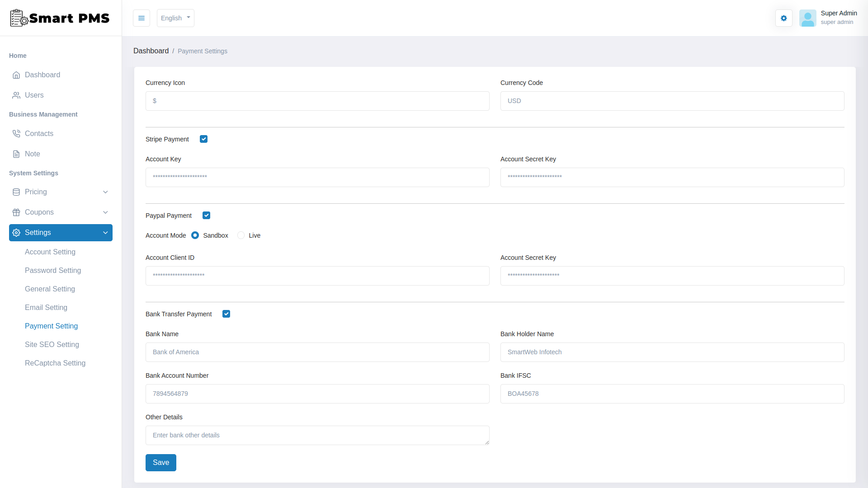Select the Live account mode
This screenshot has height=488, width=868.
pos(241,235)
